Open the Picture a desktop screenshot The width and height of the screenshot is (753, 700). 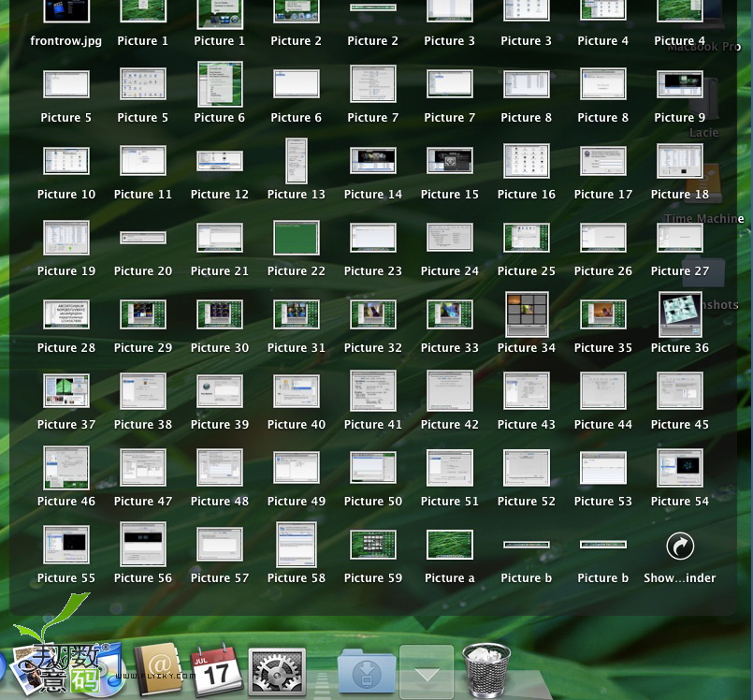[450, 545]
